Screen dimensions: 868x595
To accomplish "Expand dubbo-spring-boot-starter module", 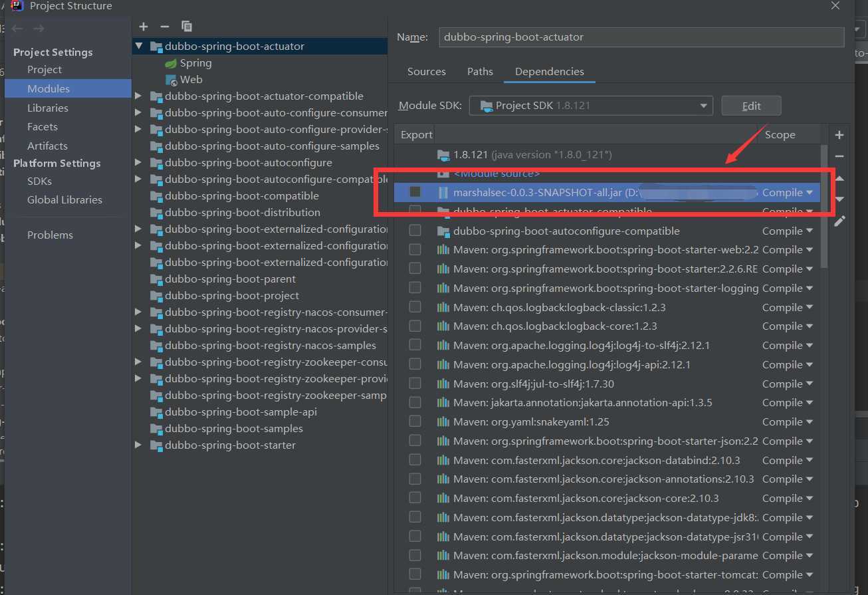I will coord(138,445).
